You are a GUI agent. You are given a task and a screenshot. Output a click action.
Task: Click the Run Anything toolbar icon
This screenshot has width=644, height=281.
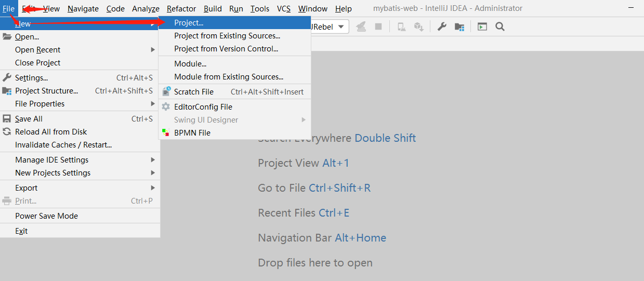click(x=482, y=26)
